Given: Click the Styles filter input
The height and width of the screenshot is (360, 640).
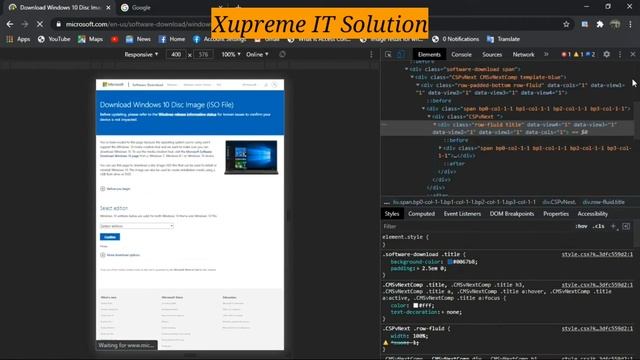Looking at the screenshot, I should [476, 226].
